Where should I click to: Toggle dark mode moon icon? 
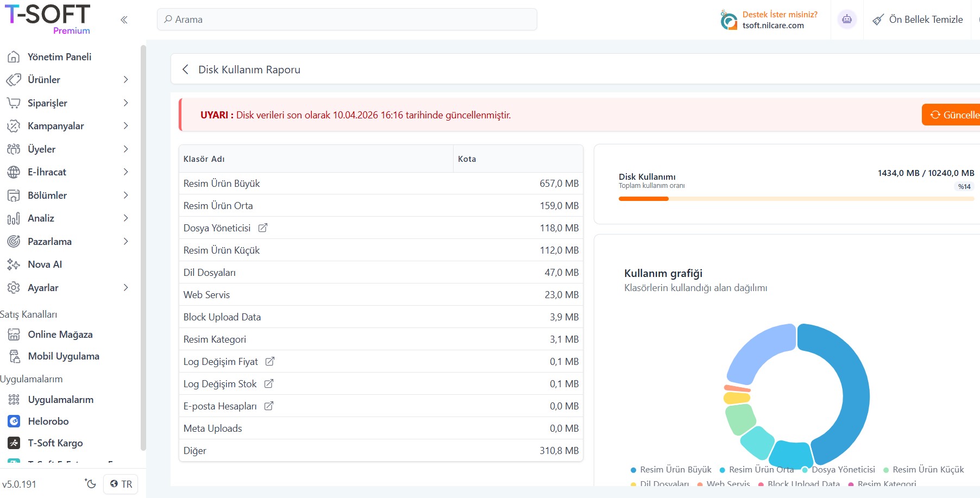point(90,484)
